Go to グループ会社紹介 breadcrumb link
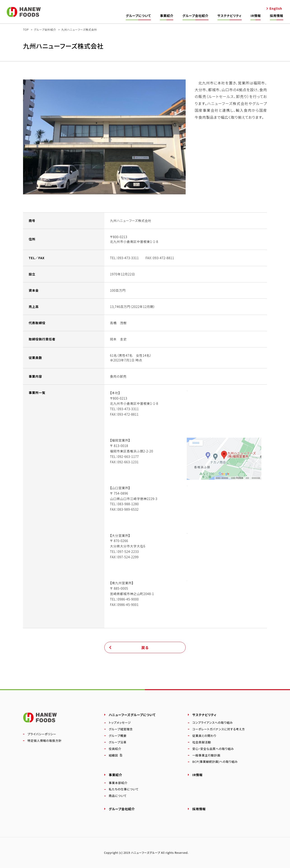Viewport: 290px width, 868px height. (45, 30)
